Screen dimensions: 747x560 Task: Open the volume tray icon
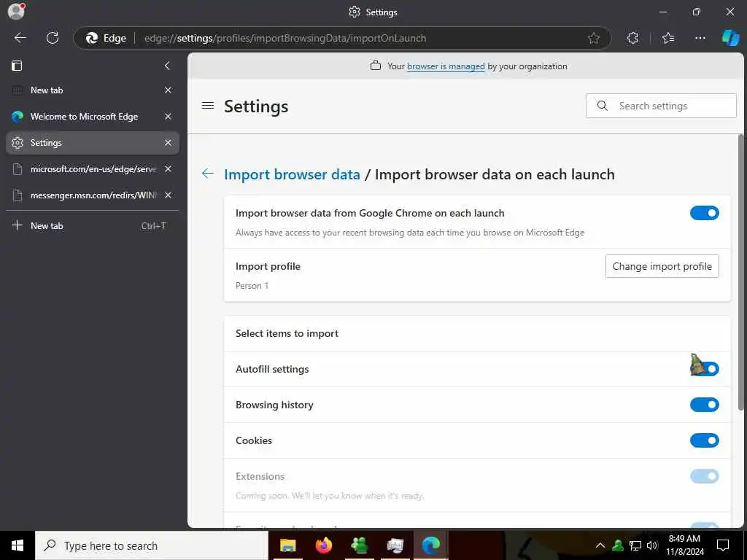coord(652,545)
